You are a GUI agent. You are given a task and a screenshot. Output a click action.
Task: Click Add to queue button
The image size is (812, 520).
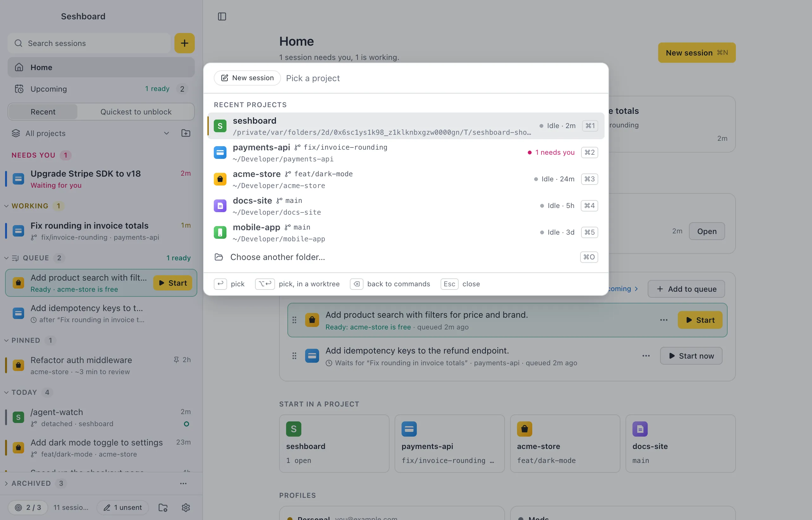[x=686, y=289]
